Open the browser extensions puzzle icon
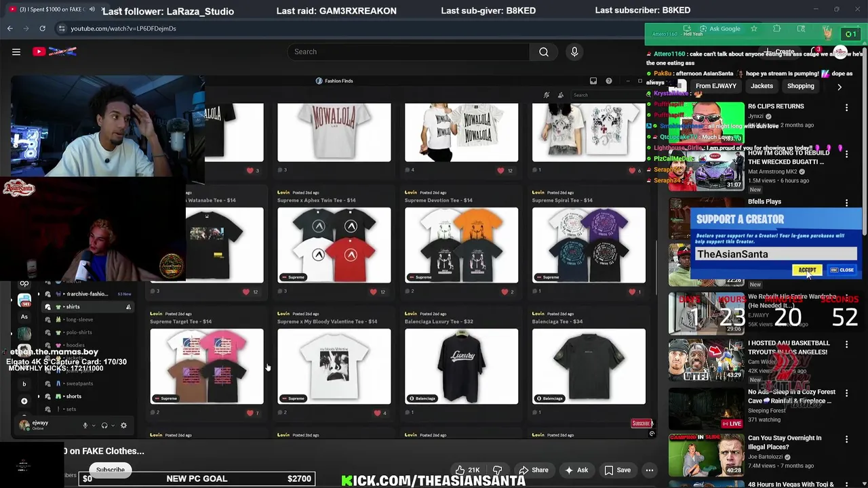This screenshot has width=868, height=488. click(776, 29)
